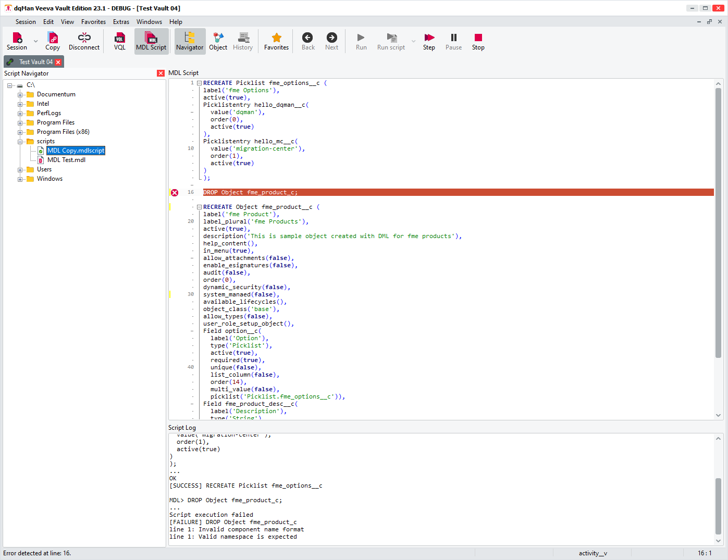Expand the Documentum folder

[20, 95]
